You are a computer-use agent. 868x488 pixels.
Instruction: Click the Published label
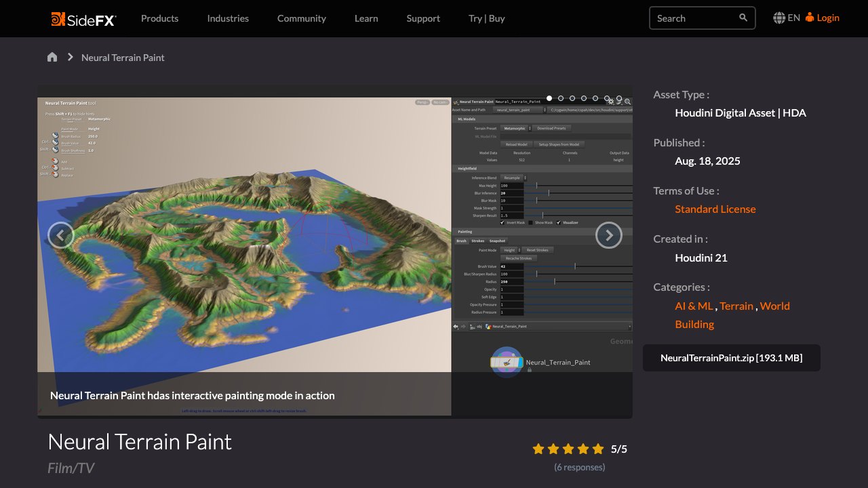(x=679, y=142)
